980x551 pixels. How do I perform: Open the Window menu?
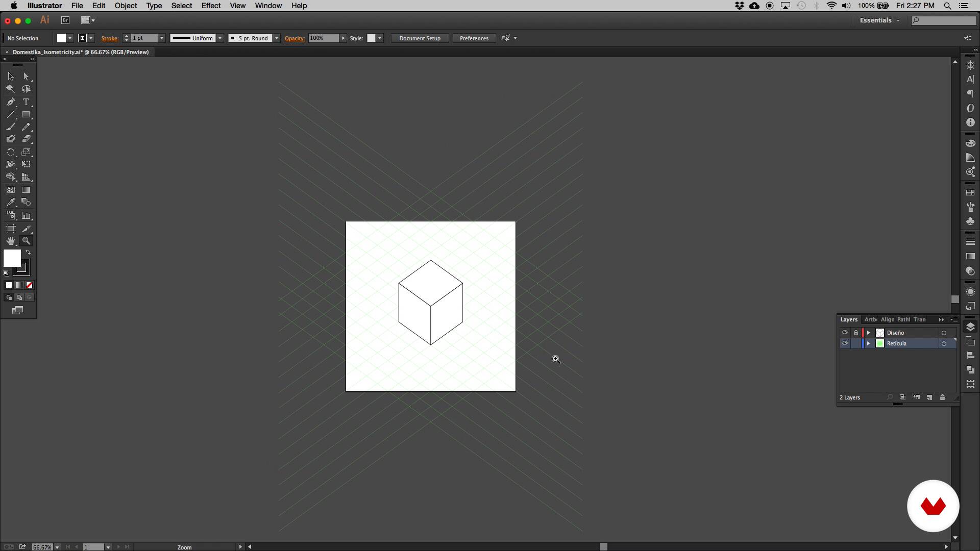coord(268,6)
